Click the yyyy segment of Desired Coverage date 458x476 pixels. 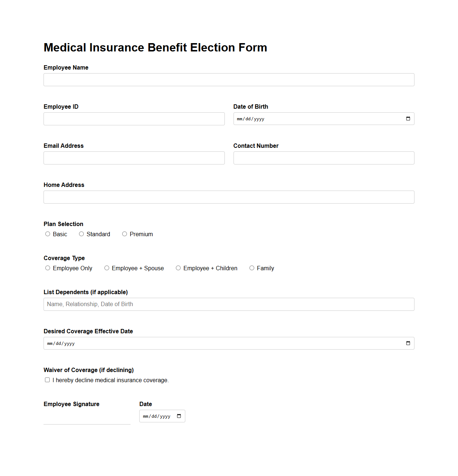70,343
